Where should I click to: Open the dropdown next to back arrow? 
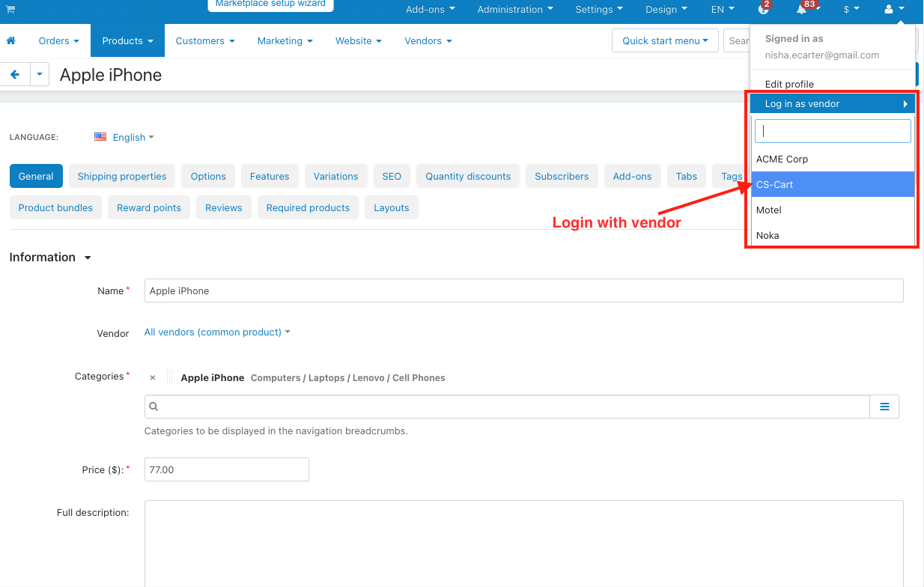(40, 75)
